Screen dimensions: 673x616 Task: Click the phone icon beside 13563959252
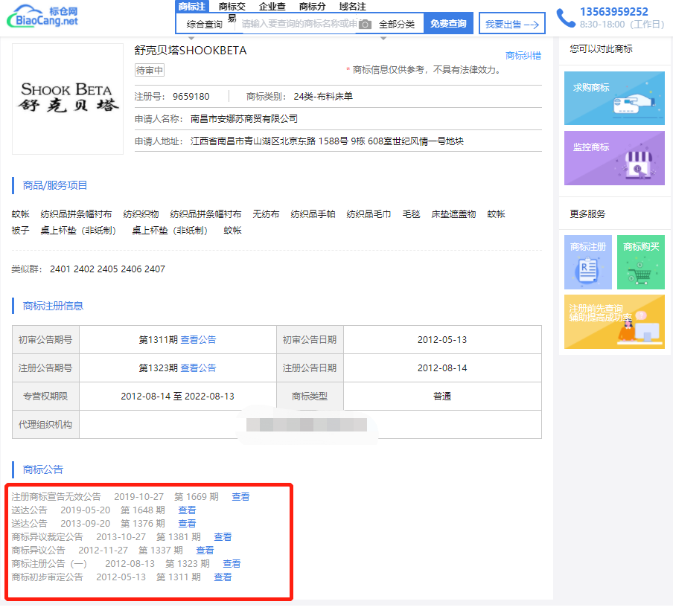click(566, 17)
